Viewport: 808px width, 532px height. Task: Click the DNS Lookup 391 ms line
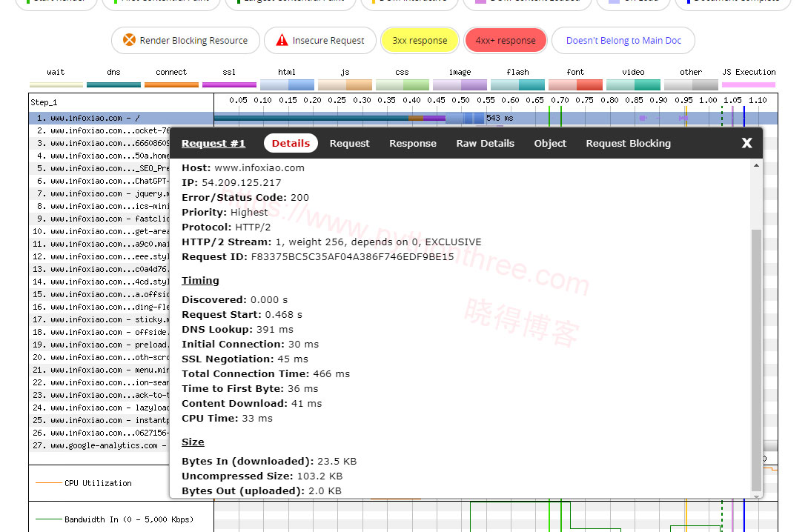pos(237,330)
